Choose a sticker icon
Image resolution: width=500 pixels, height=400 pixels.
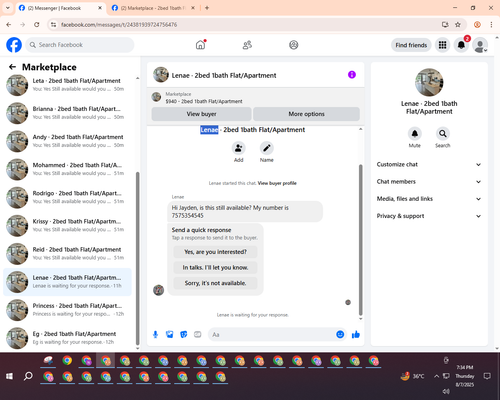coord(184,334)
